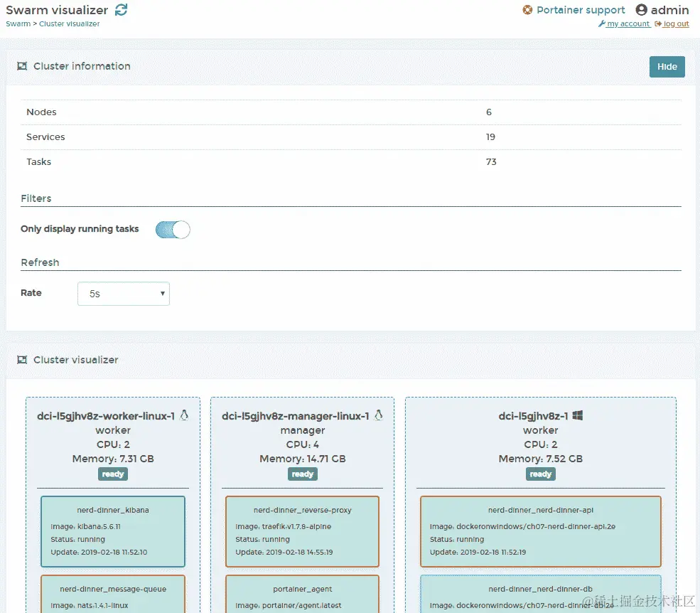The image size is (700, 613).
Task: Select the nerd-dinner_kibana task card
Action: (x=113, y=531)
